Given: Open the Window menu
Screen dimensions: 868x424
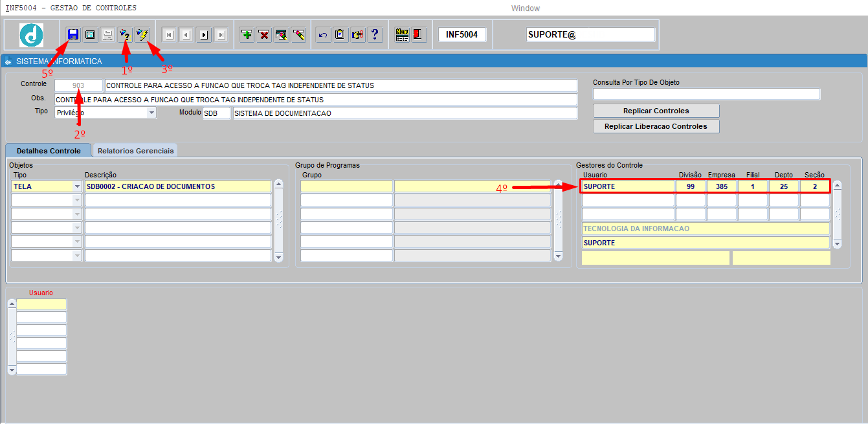Looking at the screenshot, I should [x=525, y=8].
